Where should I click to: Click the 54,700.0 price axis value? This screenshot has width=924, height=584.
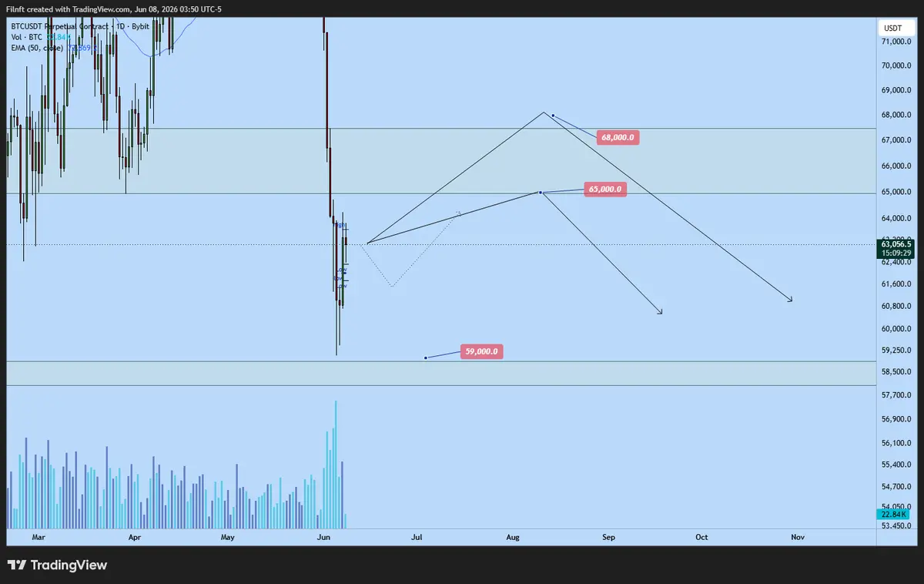[x=896, y=487]
